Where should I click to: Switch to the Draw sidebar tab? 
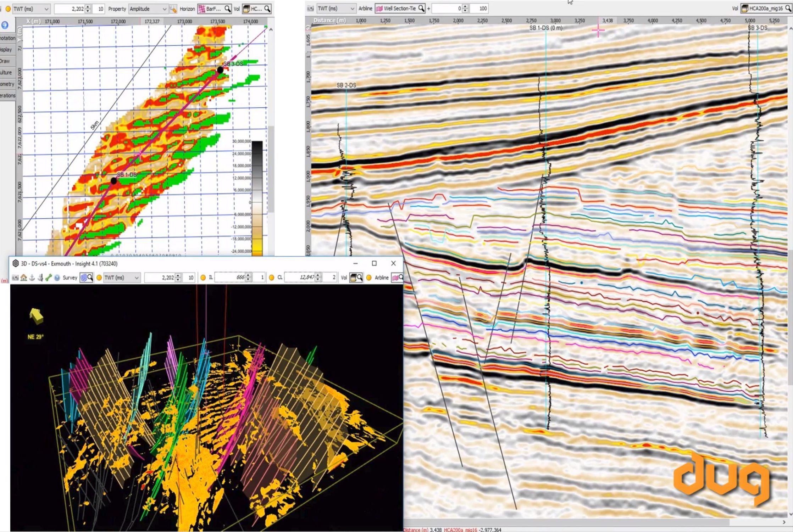(x=5, y=61)
